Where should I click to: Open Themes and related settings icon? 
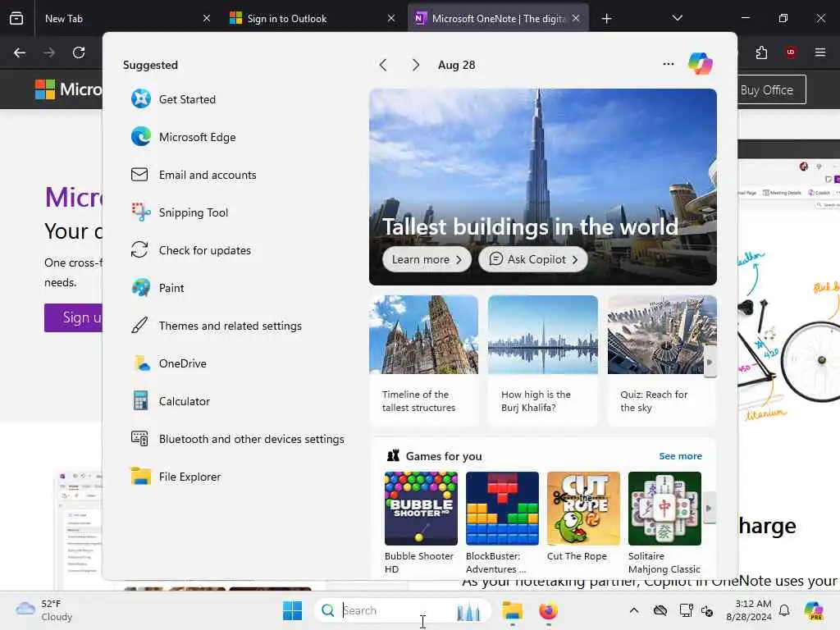tap(139, 325)
